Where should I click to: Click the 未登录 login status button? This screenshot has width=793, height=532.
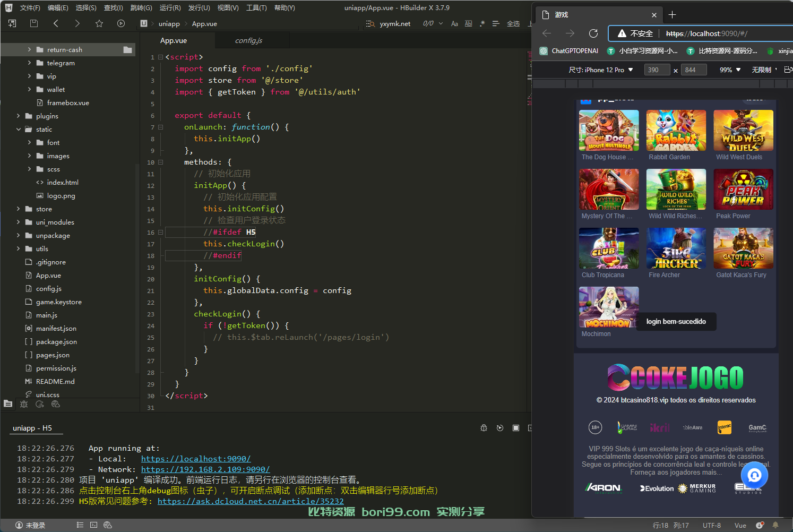pyautogui.click(x=31, y=525)
